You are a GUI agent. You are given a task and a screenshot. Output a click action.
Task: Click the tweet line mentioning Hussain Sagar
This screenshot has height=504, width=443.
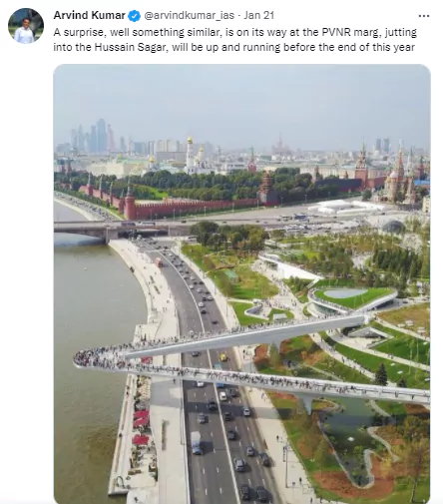tap(234, 47)
